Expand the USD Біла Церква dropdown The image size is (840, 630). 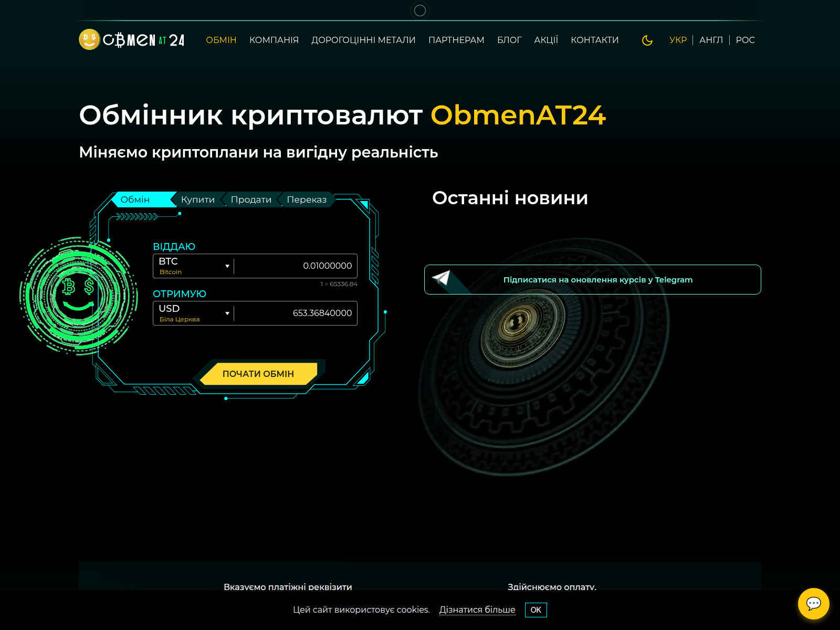[x=194, y=313]
